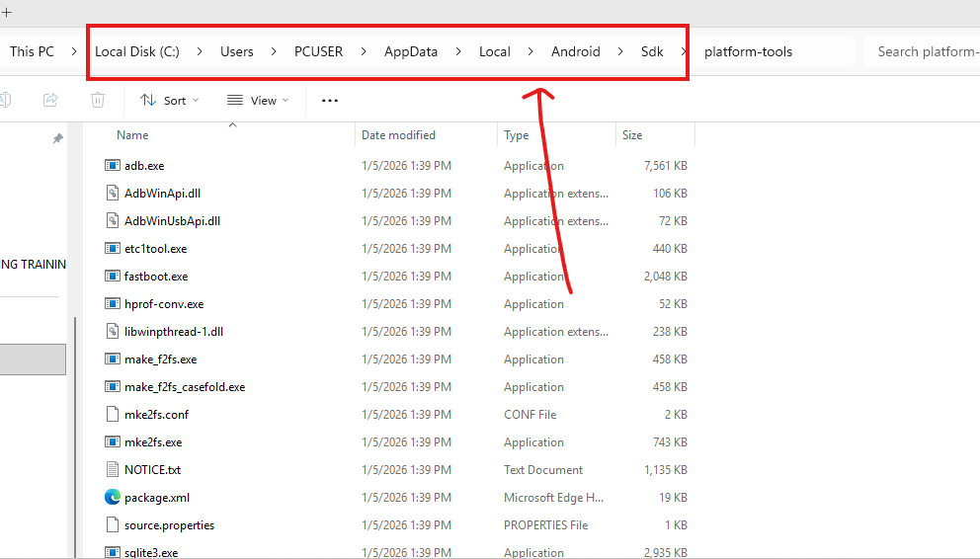Screen dimensions: 980x559
Task: Expand the chevron after Local Disk (C:)
Action: pos(200,51)
